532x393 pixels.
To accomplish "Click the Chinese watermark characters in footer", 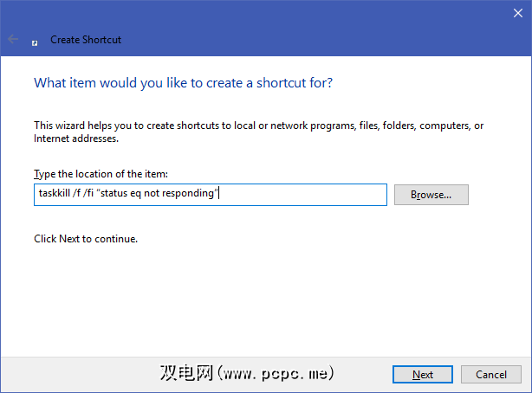I will click(x=186, y=375).
